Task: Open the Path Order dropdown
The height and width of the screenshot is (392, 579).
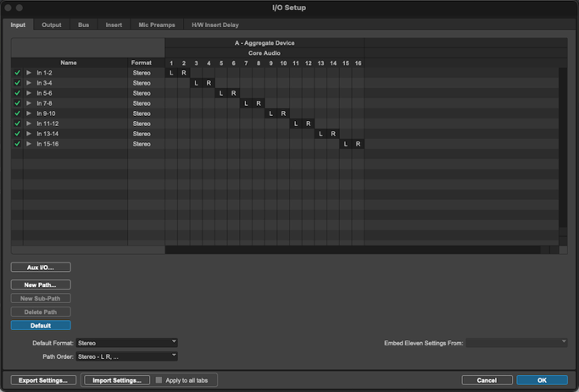Action: [x=126, y=356]
